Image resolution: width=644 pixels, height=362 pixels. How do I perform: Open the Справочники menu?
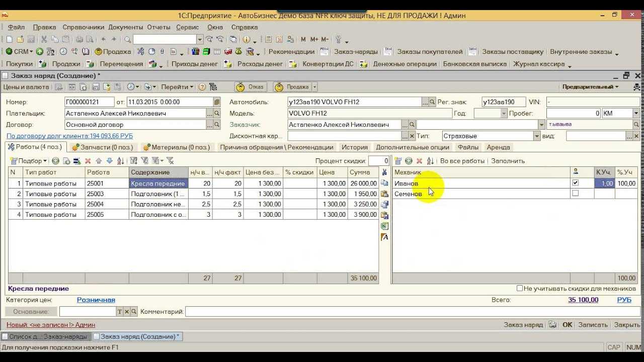click(83, 27)
